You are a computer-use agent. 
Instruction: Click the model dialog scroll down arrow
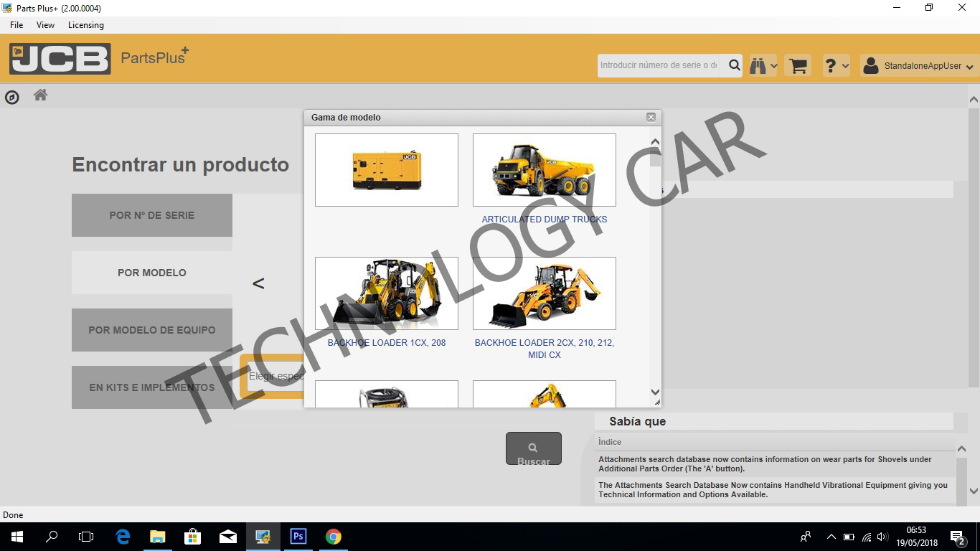tap(655, 392)
